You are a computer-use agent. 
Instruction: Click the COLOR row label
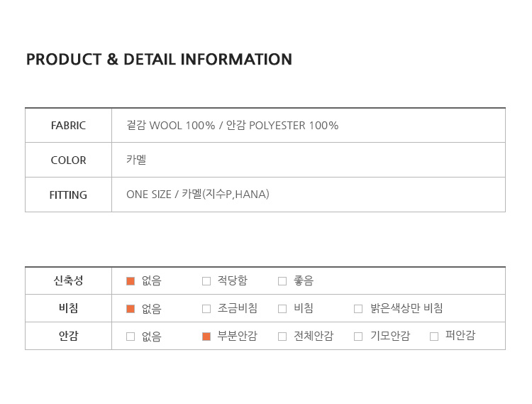tap(68, 160)
